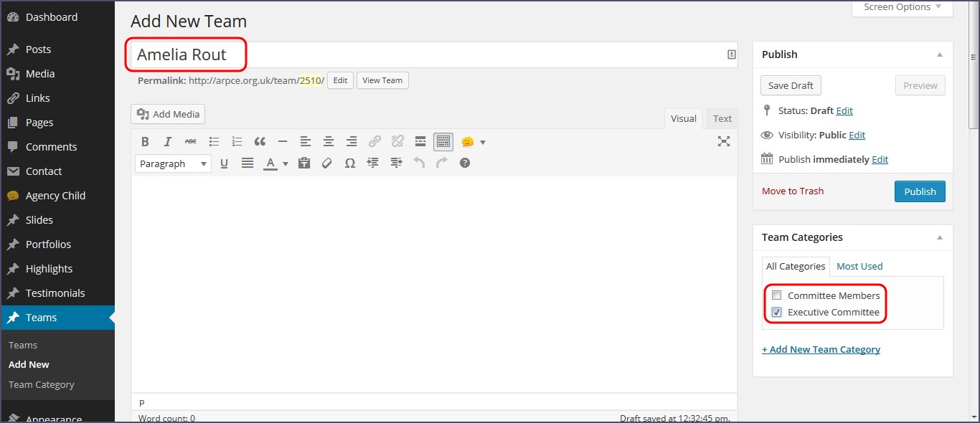
Task: Insert special character (omega) icon
Action: coord(350,163)
